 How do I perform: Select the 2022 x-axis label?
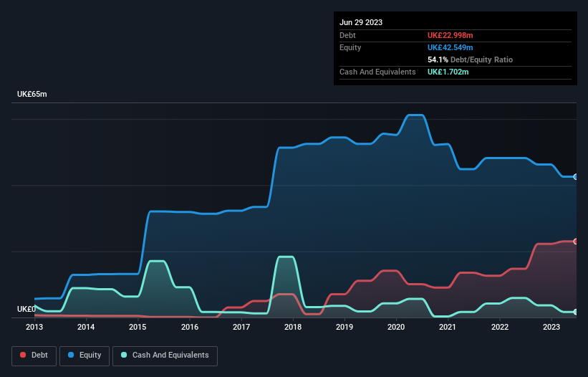[x=500, y=327]
